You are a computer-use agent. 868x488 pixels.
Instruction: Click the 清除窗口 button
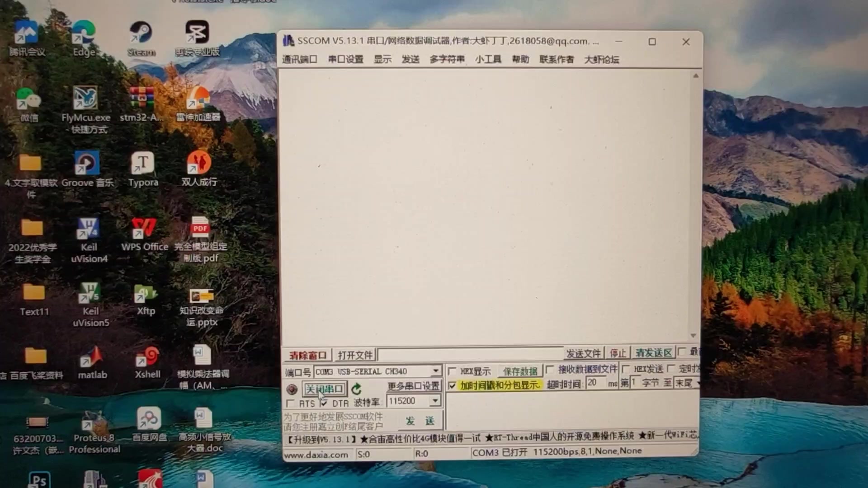coord(307,355)
